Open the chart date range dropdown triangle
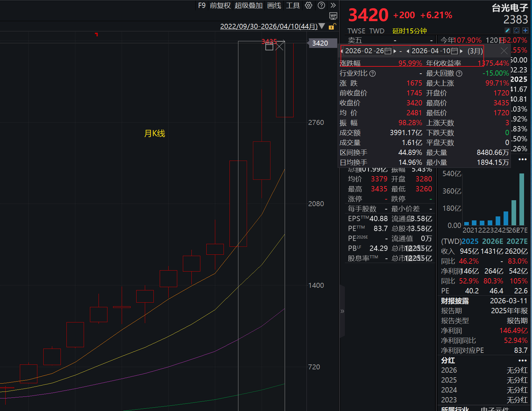 click(x=322, y=26)
